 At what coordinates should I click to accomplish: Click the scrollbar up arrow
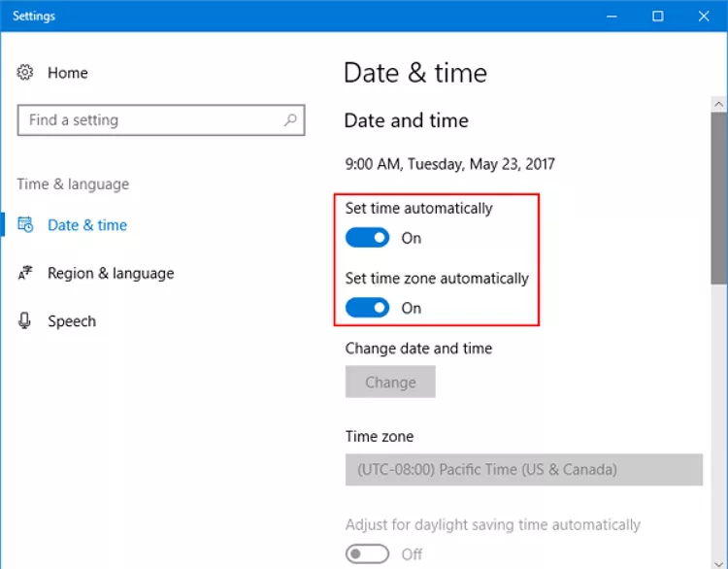point(718,103)
